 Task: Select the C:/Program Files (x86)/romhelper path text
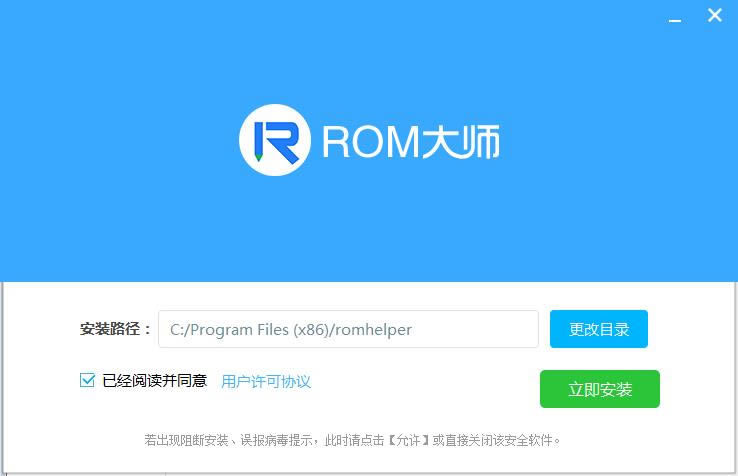tap(291, 330)
